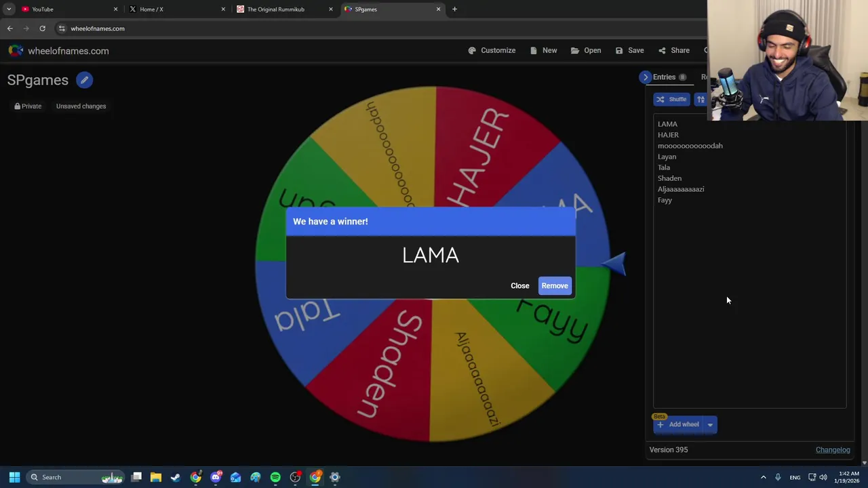Open Task View from taskbar
The image size is (868, 488).
[x=136, y=477]
